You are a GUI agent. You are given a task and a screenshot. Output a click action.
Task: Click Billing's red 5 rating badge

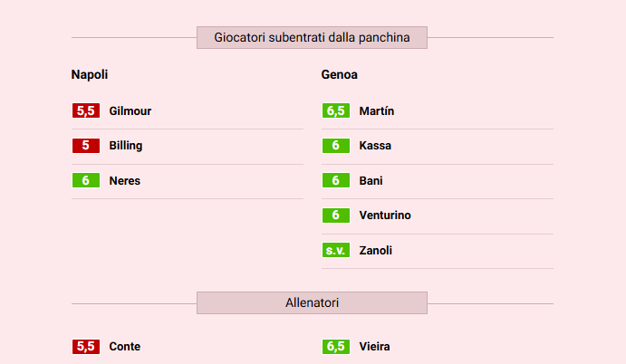pyautogui.click(x=85, y=146)
